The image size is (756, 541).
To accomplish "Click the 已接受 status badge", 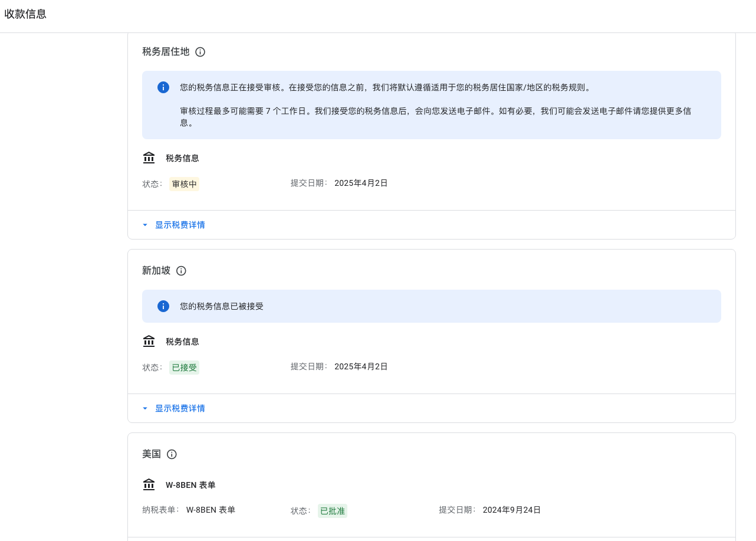I will click(x=184, y=367).
